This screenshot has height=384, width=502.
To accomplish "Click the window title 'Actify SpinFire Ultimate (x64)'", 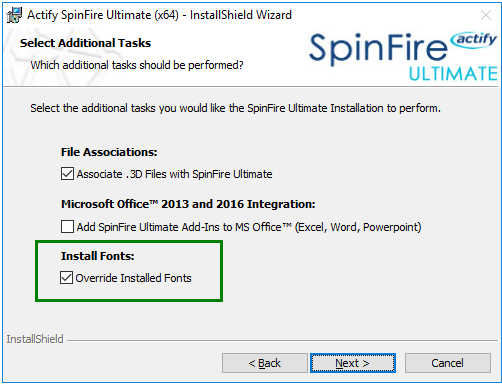I will (103, 15).
